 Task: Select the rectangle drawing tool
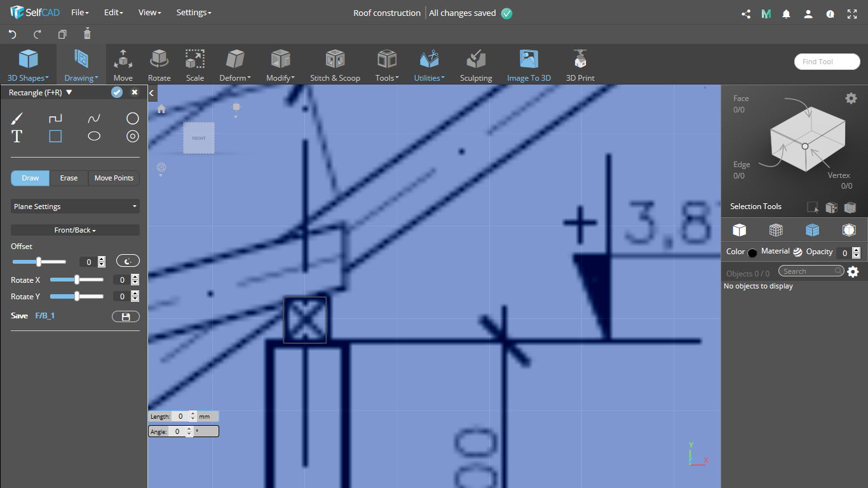coord(55,136)
